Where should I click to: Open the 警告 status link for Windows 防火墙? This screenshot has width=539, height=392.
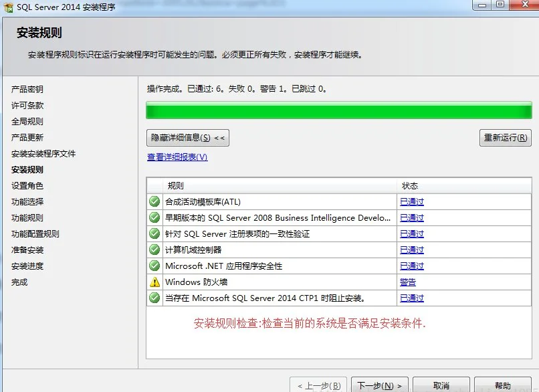point(407,282)
